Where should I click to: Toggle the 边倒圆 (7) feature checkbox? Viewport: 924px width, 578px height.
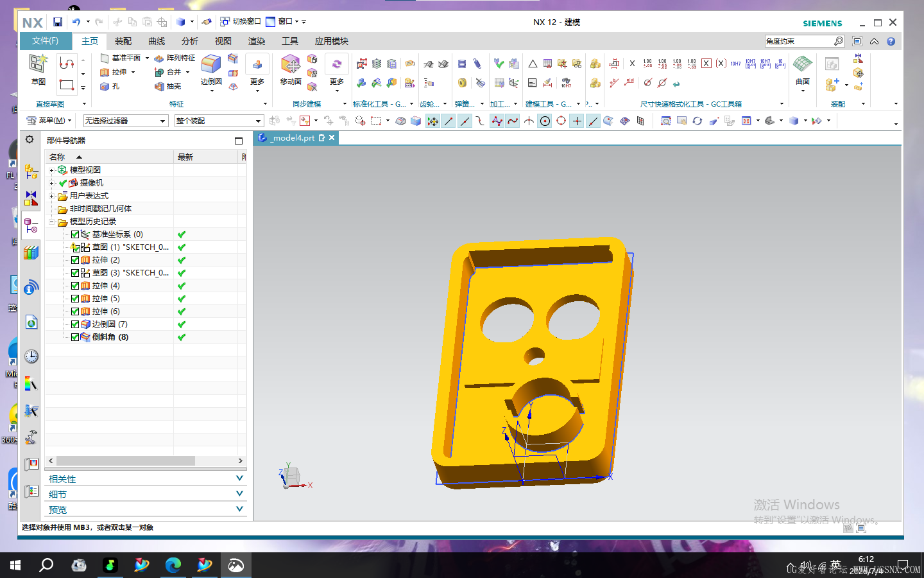(x=75, y=324)
